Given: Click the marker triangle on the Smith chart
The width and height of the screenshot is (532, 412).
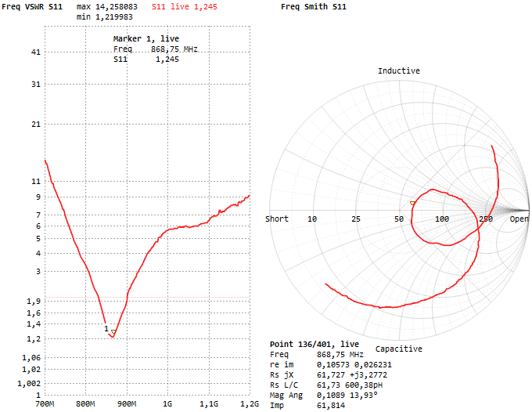Looking at the screenshot, I should (x=412, y=203).
